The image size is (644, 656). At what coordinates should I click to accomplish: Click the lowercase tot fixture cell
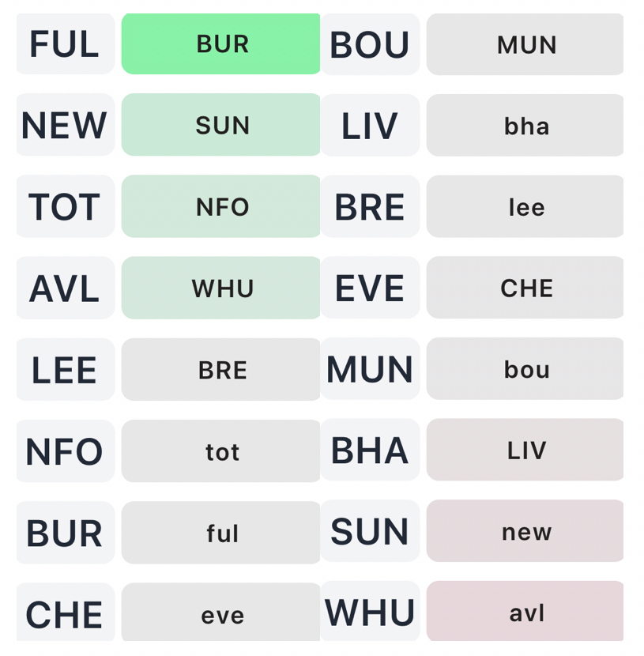pyautogui.click(x=221, y=451)
